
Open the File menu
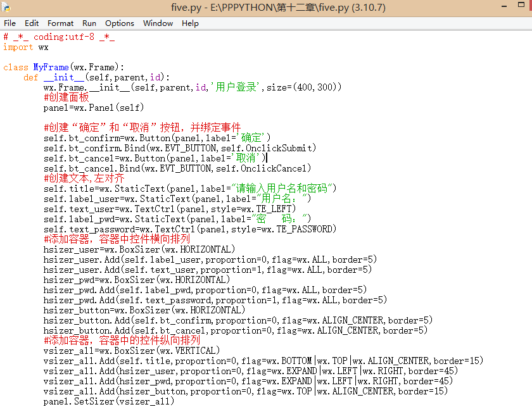pyautogui.click(x=10, y=23)
